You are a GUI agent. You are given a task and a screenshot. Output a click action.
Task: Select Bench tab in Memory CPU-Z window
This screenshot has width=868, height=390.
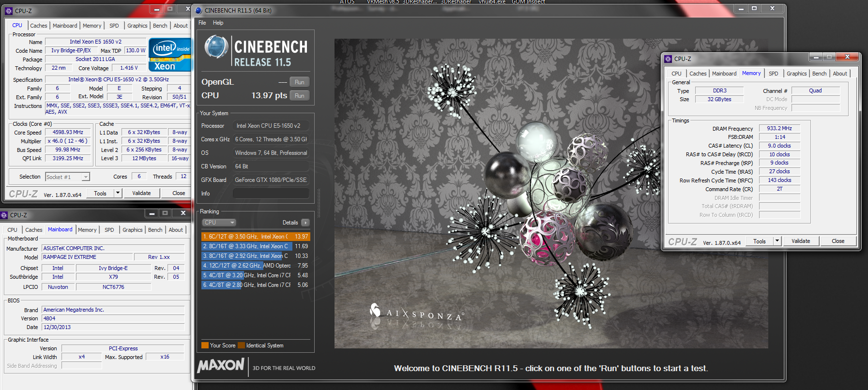coord(820,74)
